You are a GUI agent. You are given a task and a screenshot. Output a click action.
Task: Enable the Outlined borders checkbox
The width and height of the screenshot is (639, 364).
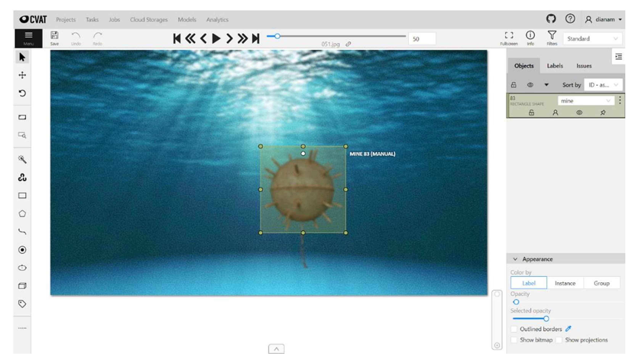tap(514, 329)
